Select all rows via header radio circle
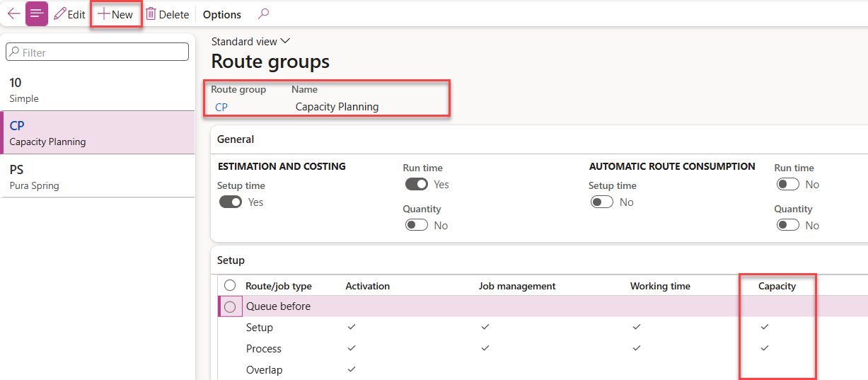Image resolution: width=868 pixels, height=380 pixels. [x=230, y=285]
